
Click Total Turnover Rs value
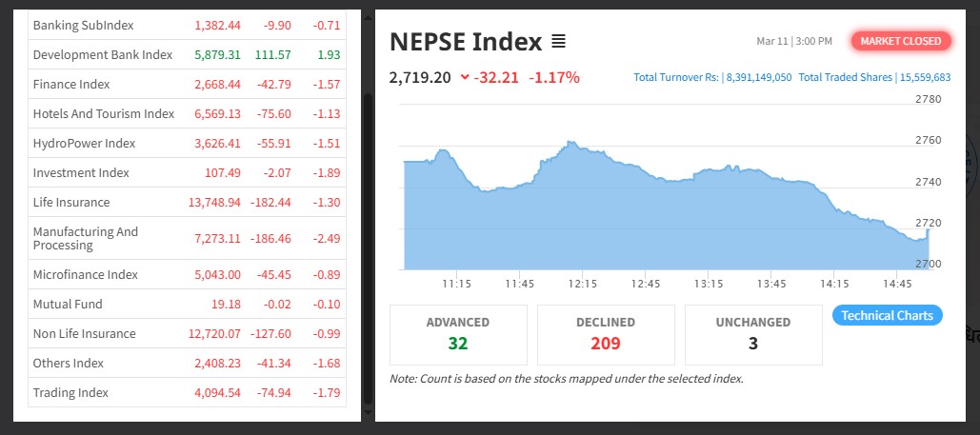[758, 78]
